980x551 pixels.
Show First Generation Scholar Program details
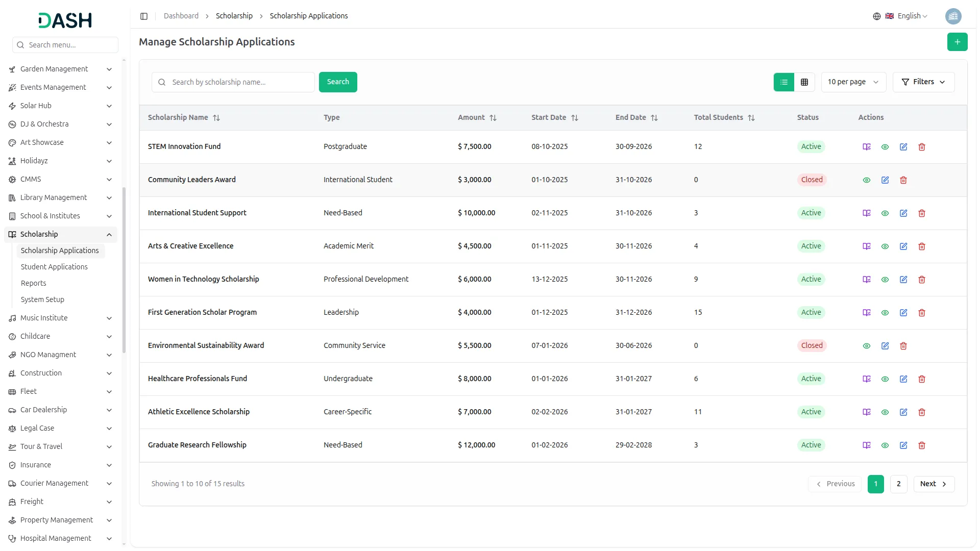pos(885,313)
